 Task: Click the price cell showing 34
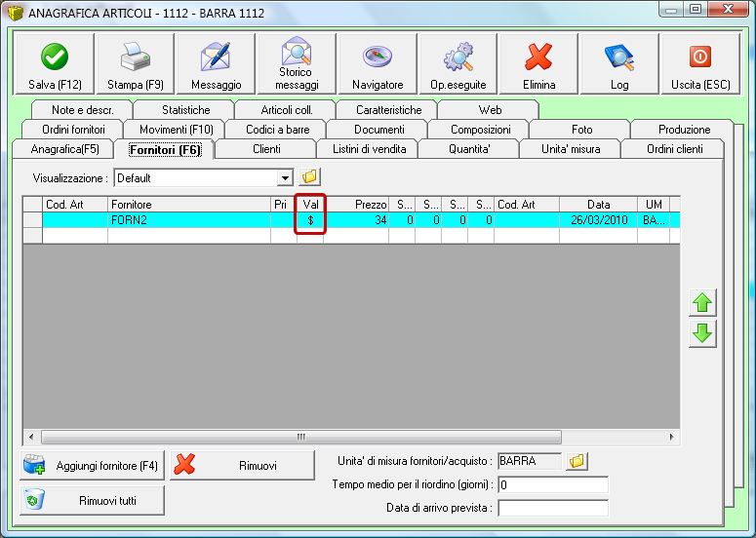tap(356, 220)
